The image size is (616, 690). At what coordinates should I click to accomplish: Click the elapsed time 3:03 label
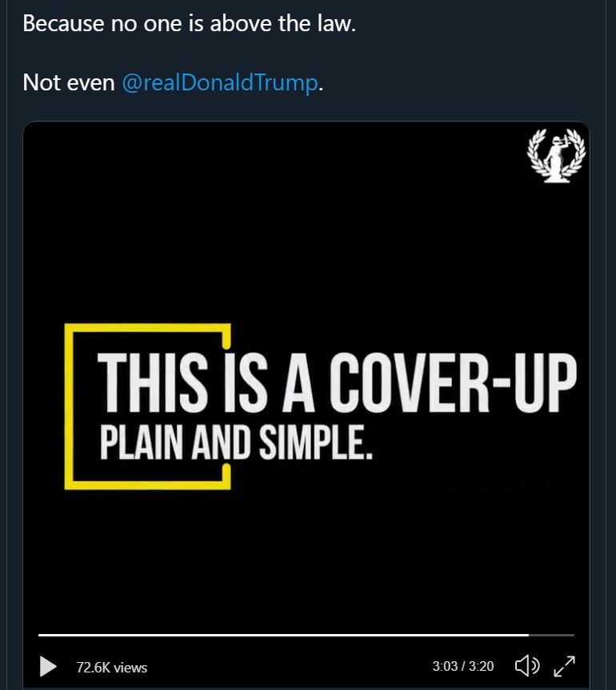coord(445,666)
